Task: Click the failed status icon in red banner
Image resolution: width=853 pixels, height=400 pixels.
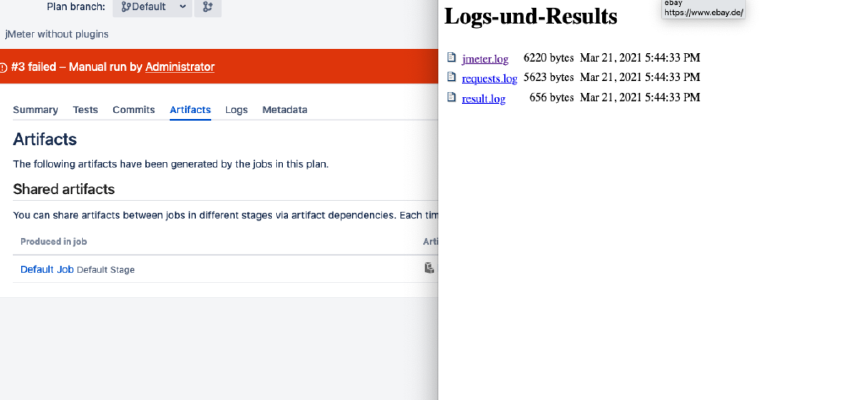Action: (x=3, y=67)
